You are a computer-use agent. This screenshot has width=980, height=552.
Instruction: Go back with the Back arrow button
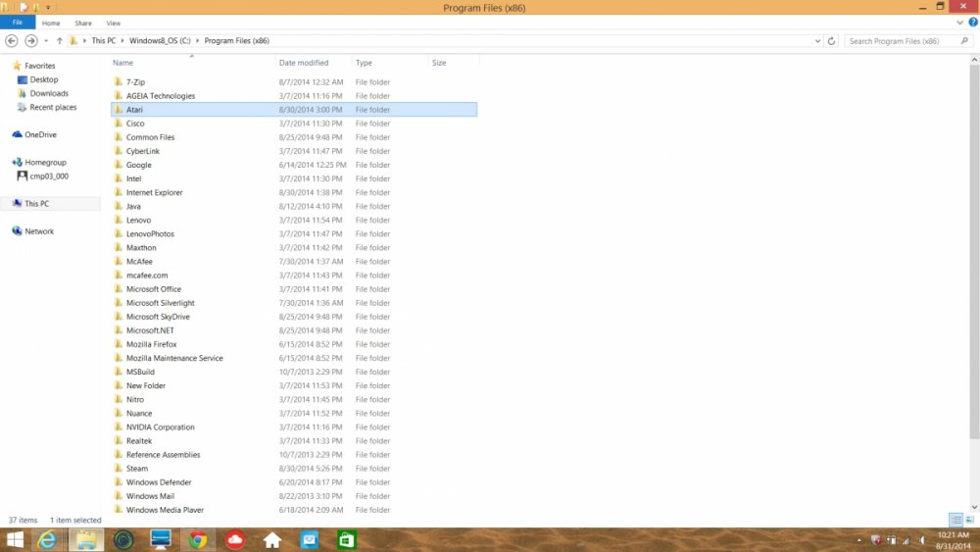coord(11,40)
